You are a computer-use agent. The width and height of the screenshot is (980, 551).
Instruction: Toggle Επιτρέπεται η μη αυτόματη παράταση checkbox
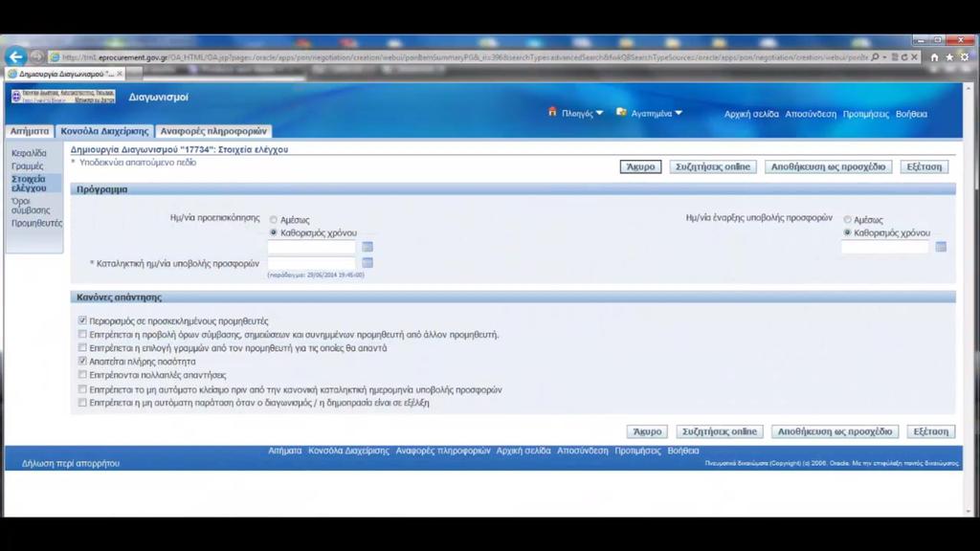82,403
